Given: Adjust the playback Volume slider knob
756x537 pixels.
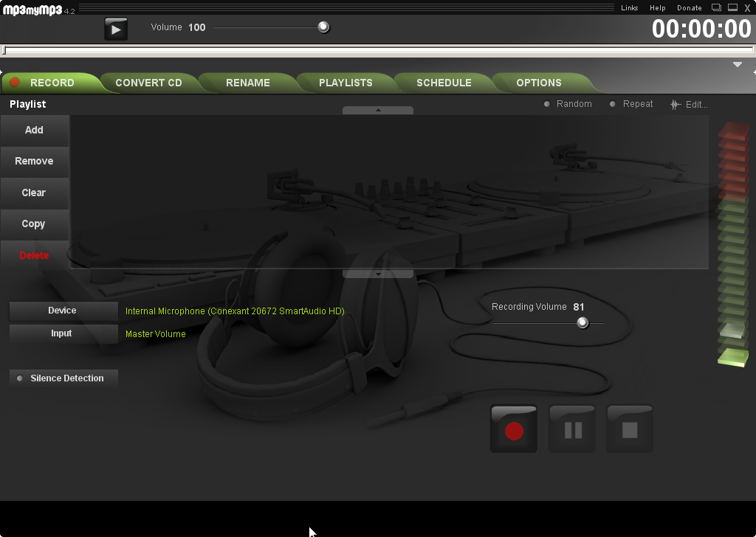Looking at the screenshot, I should pos(323,27).
